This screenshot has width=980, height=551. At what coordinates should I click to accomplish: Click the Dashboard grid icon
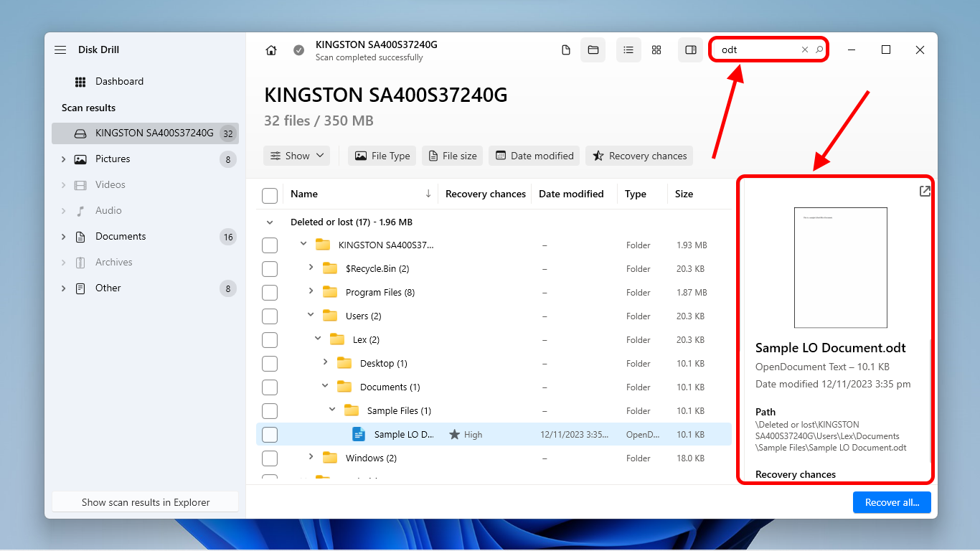pyautogui.click(x=80, y=82)
